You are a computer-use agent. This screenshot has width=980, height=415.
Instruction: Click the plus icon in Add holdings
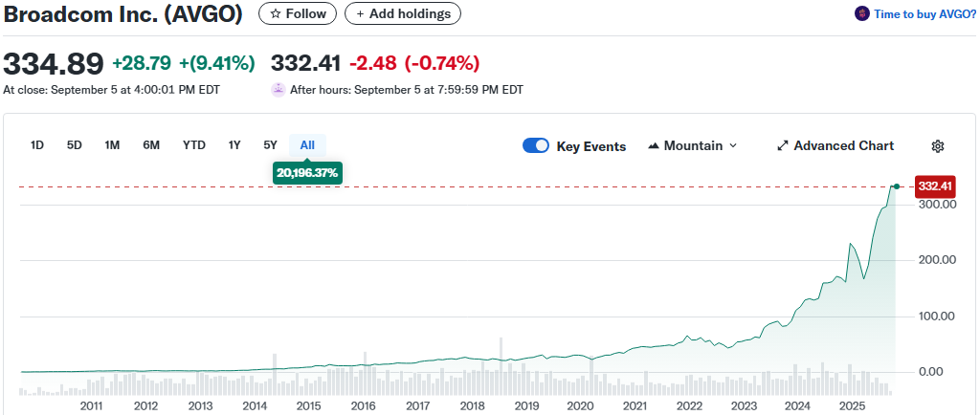(x=361, y=14)
